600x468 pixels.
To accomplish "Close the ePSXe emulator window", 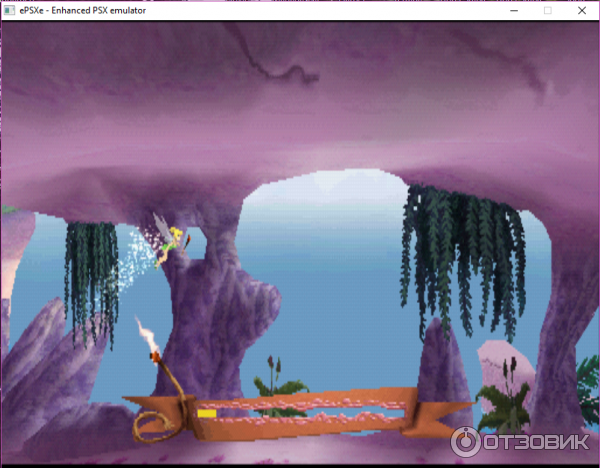I will click(582, 9).
